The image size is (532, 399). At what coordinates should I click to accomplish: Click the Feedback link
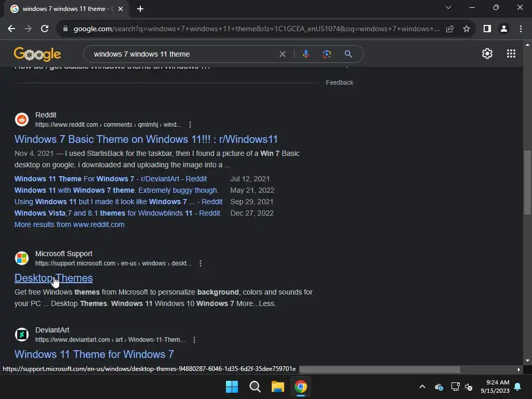[x=340, y=83]
